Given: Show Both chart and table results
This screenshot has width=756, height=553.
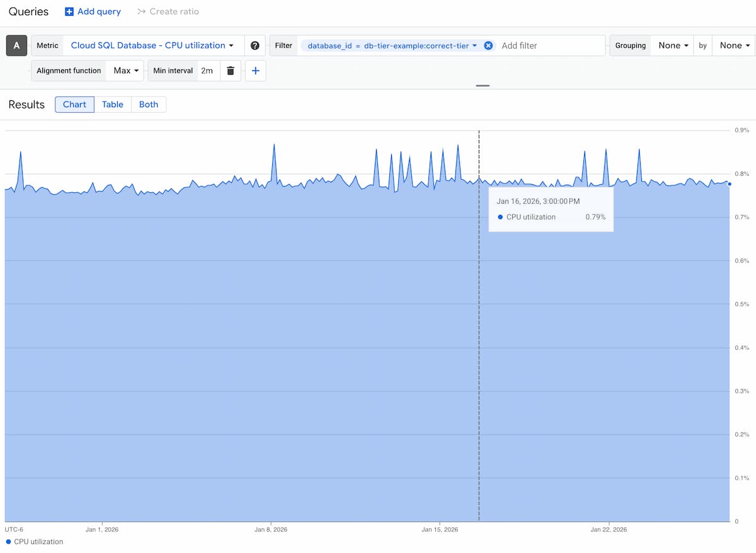Looking at the screenshot, I should pos(149,104).
